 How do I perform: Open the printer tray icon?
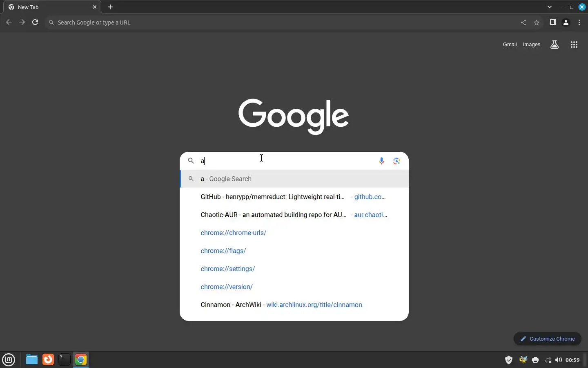[535, 360]
